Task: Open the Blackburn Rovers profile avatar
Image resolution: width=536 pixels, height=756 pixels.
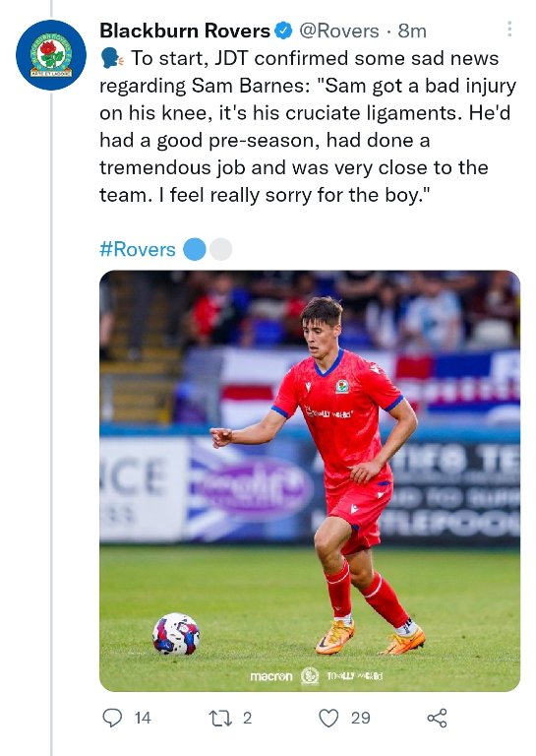Action: pyautogui.click(x=51, y=55)
